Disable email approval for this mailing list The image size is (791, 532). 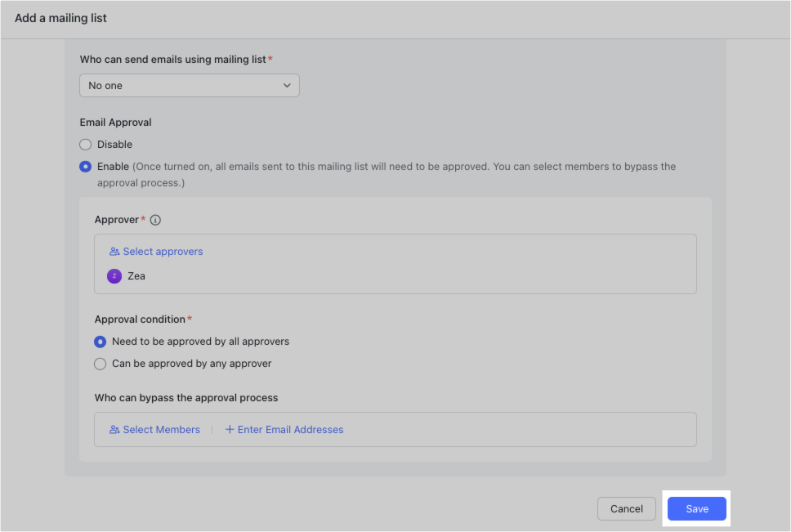point(85,144)
